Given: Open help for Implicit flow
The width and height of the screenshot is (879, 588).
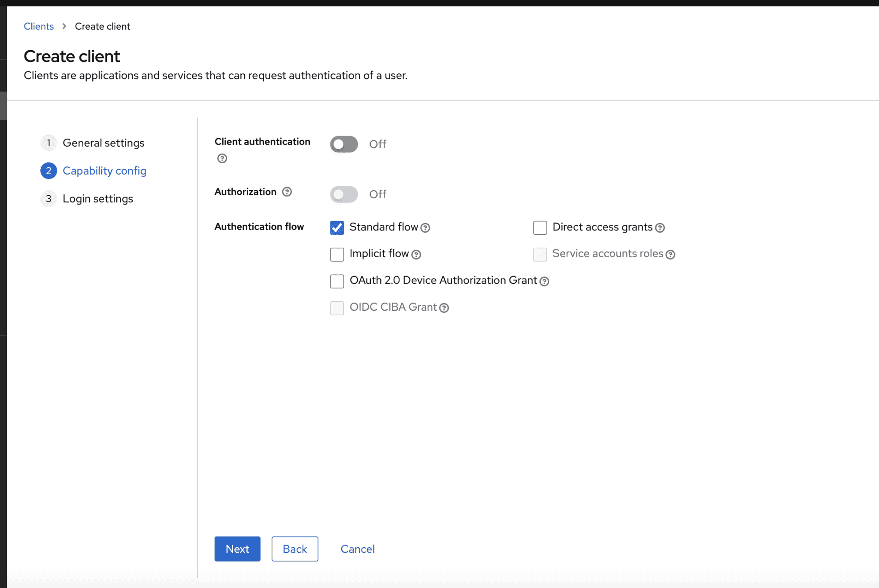Looking at the screenshot, I should [415, 255].
